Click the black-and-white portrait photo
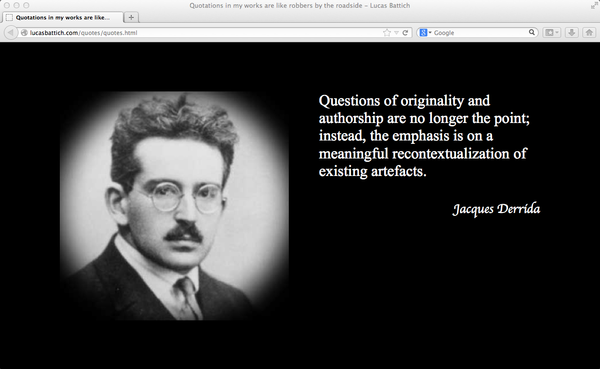The image size is (600, 369). point(174,206)
